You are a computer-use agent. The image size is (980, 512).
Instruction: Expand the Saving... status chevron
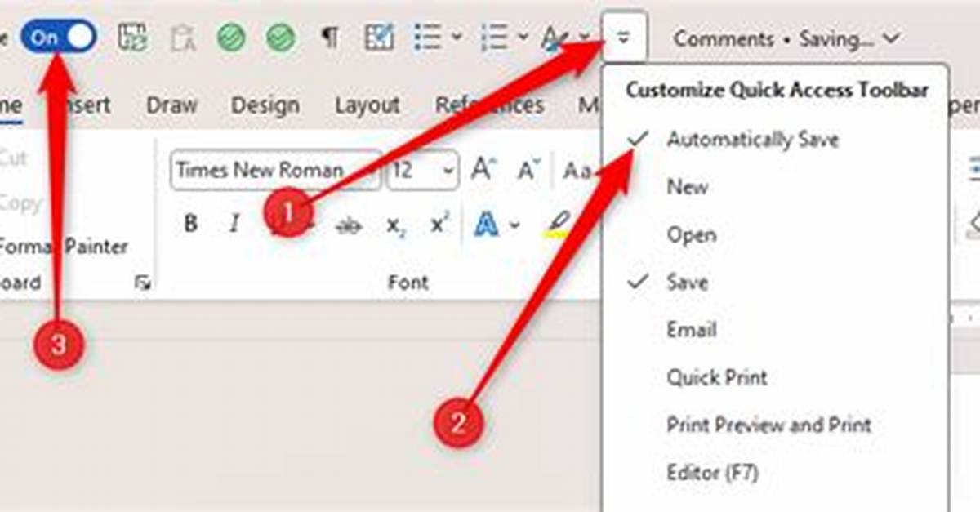(892, 38)
